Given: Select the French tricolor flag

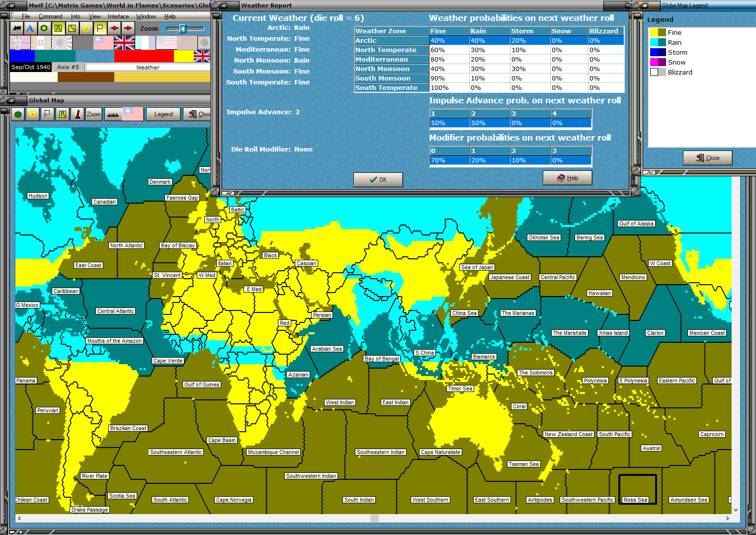Looking at the screenshot, I should (145, 43).
